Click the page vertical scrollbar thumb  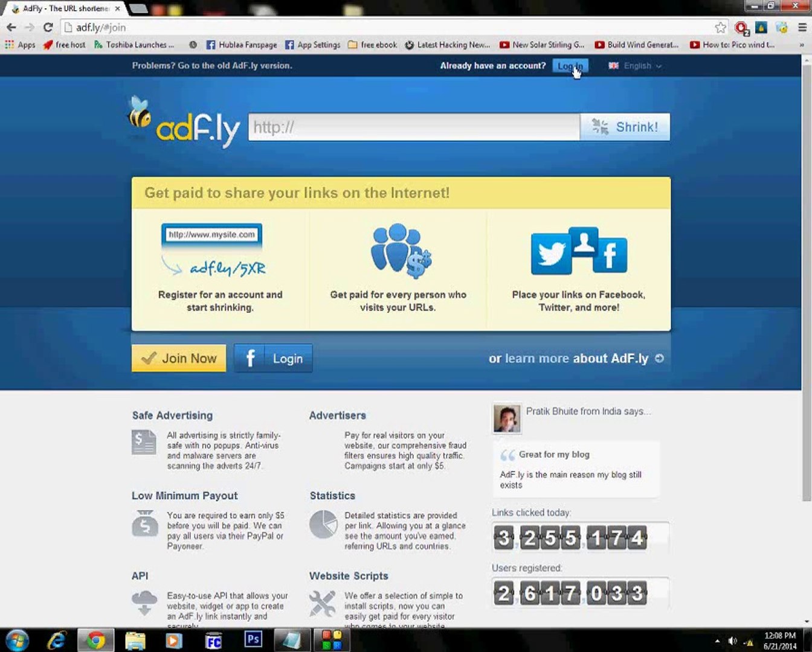(x=807, y=283)
